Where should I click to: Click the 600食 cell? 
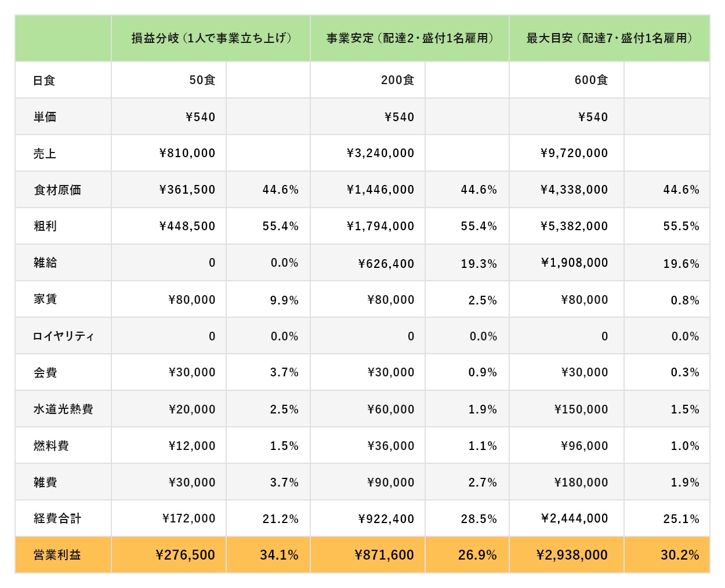point(591,80)
